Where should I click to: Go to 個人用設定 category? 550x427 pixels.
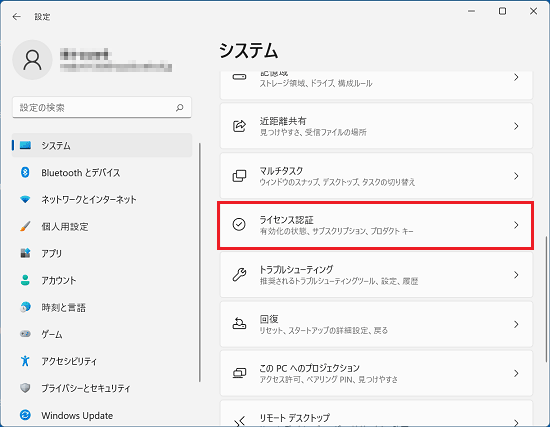tap(65, 227)
